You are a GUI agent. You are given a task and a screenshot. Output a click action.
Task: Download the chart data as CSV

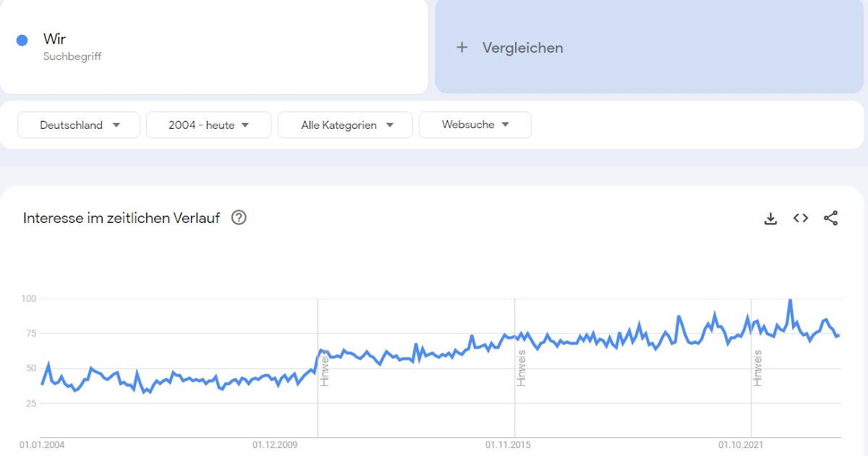[x=770, y=219]
